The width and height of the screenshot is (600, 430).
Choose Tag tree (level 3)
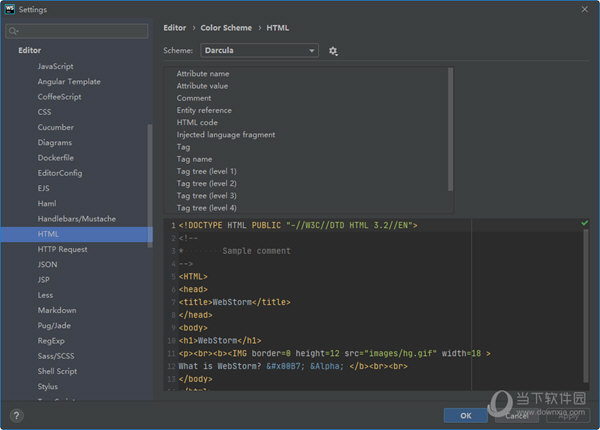point(206,196)
